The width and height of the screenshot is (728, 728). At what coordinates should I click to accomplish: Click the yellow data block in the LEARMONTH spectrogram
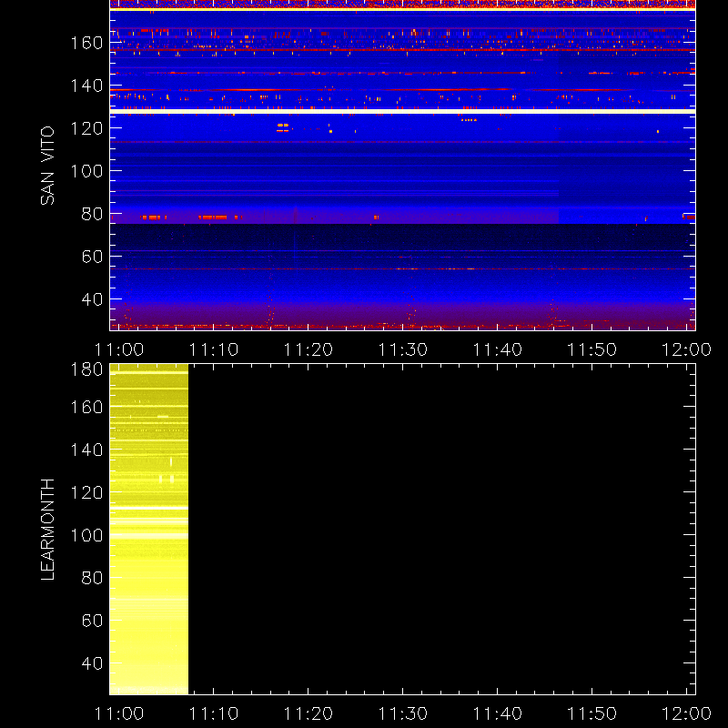pyautogui.click(x=149, y=530)
